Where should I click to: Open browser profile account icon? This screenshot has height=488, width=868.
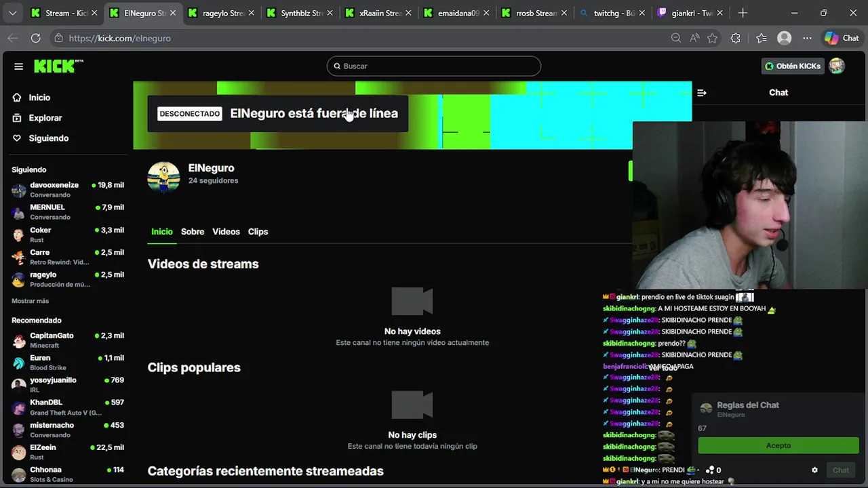tap(785, 38)
